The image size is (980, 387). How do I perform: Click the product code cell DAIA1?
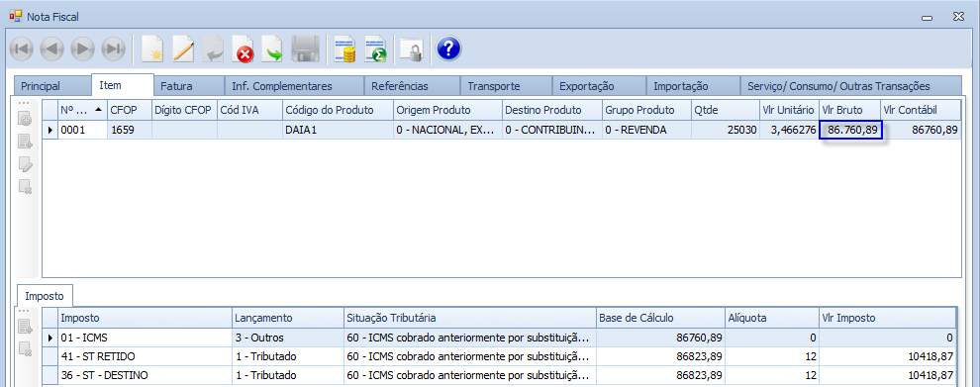click(x=338, y=131)
